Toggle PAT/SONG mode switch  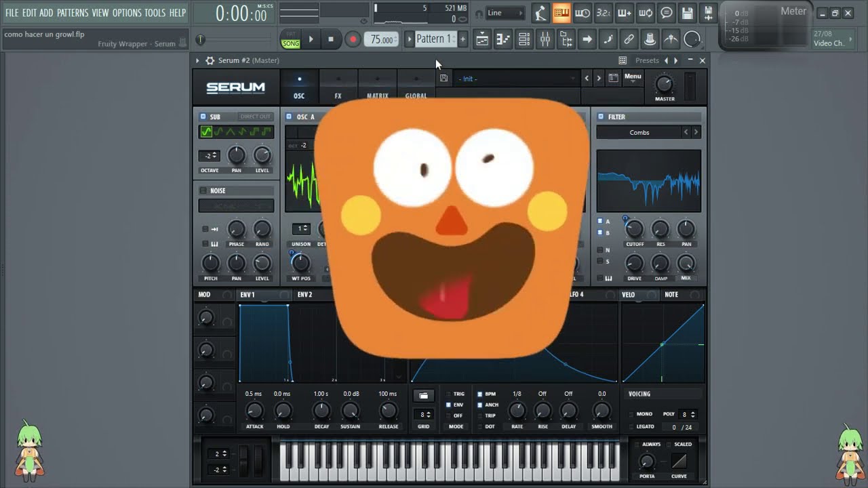pyautogui.click(x=291, y=39)
